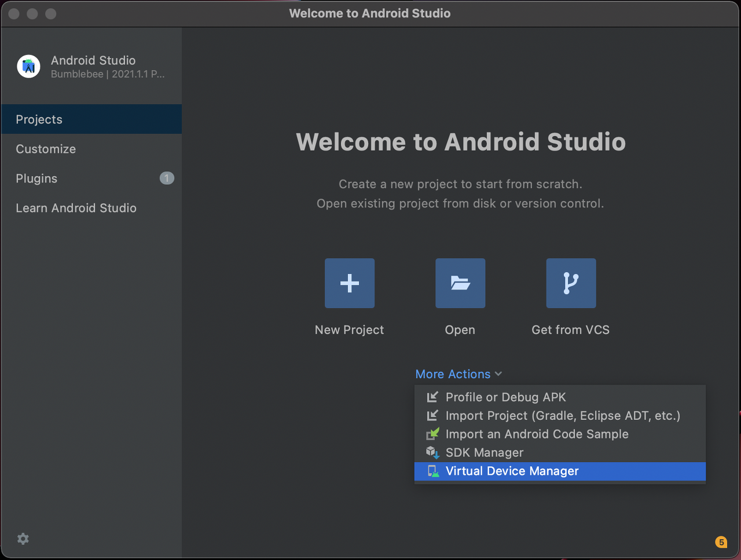Click the Plugins update count badge
Viewport: 741px width, 560px height.
click(x=167, y=178)
